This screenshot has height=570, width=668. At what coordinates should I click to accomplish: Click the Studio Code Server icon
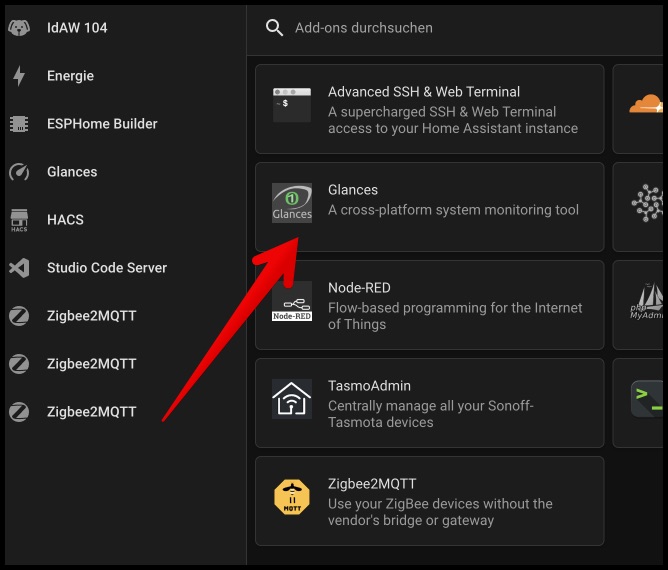click(18, 268)
